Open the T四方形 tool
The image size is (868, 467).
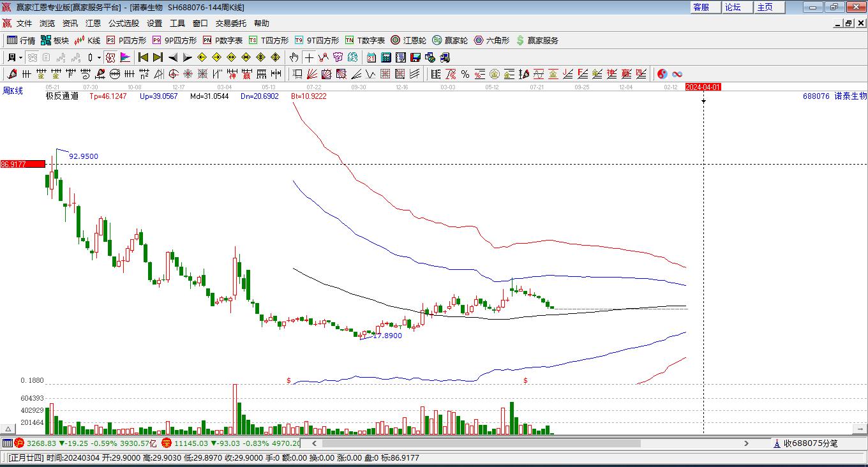coord(269,40)
